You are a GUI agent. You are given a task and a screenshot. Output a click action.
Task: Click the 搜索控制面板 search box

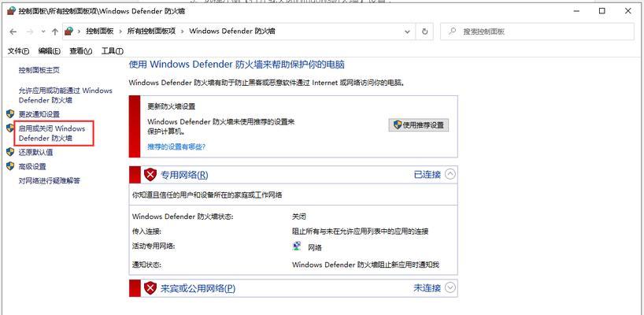coord(537,31)
